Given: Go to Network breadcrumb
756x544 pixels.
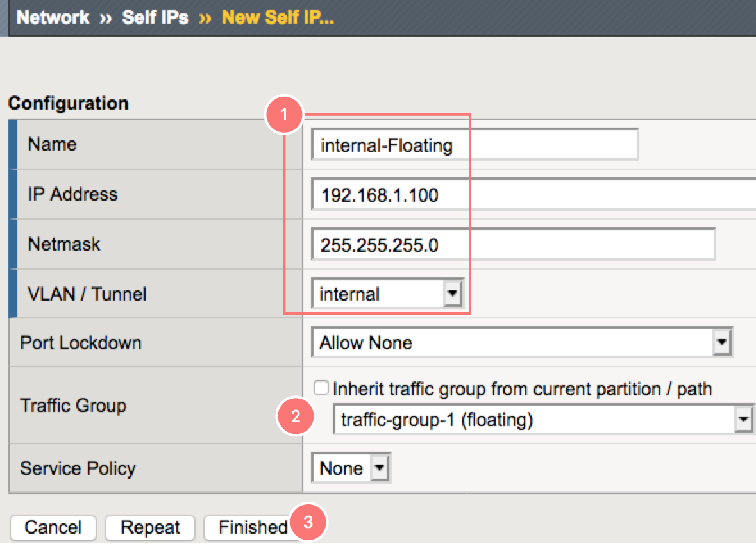Looking at the screenshot, I should (53, 17).
